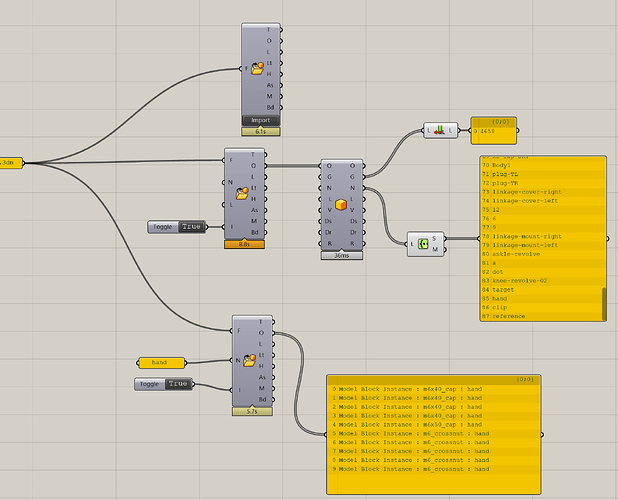Click the T output on the 6.1s component

coord(269,30)
